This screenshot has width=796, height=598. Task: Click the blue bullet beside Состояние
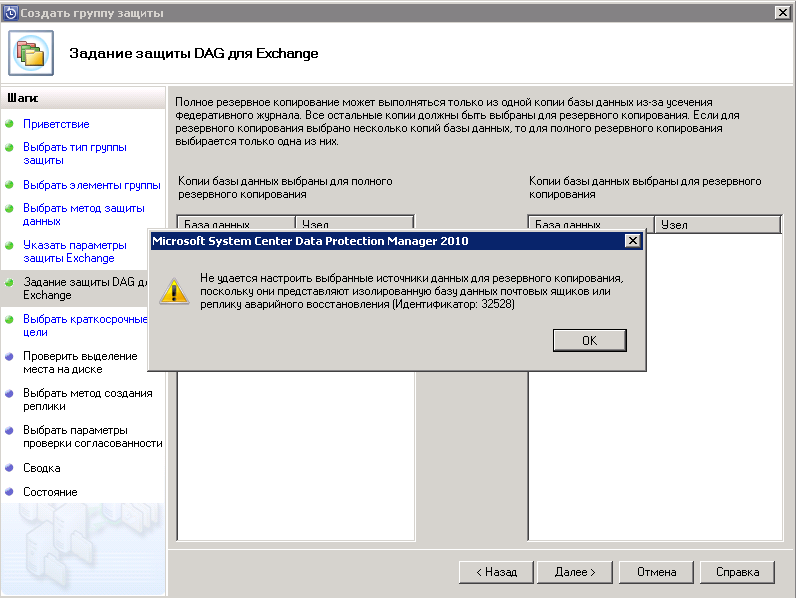(x=9, y=491)
